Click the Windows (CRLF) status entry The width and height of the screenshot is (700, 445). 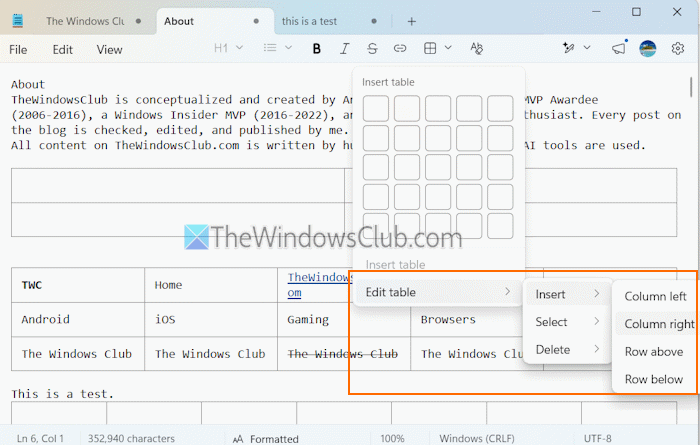(476, 439)
